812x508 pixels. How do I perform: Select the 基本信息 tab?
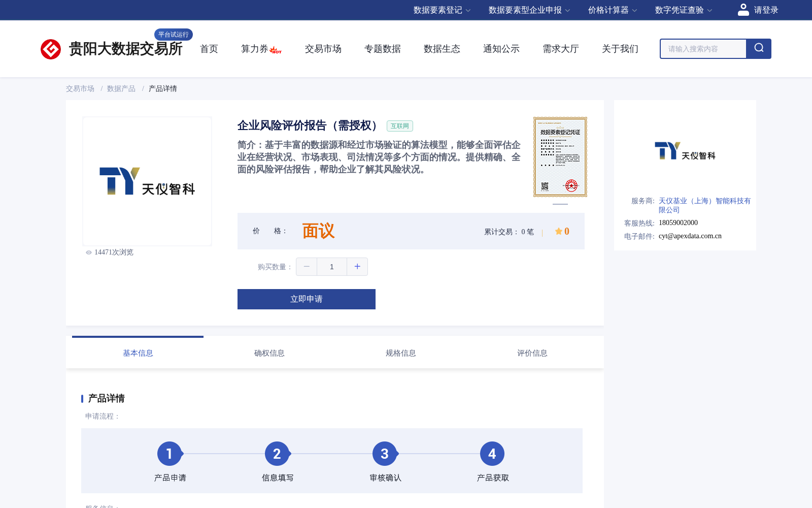pyautogui.click(x=138, y=353)
